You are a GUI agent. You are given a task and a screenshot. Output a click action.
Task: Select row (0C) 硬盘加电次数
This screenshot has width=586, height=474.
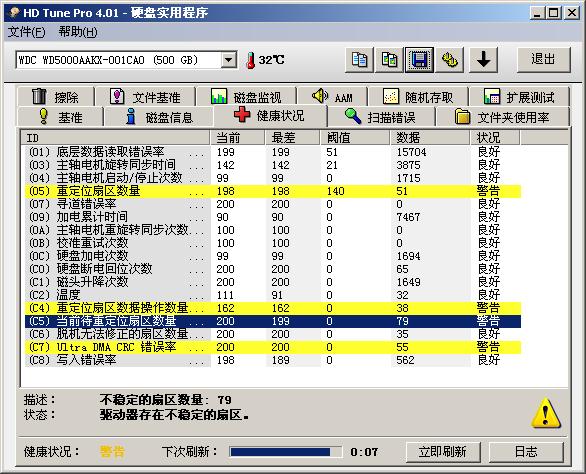coord(273,256)
